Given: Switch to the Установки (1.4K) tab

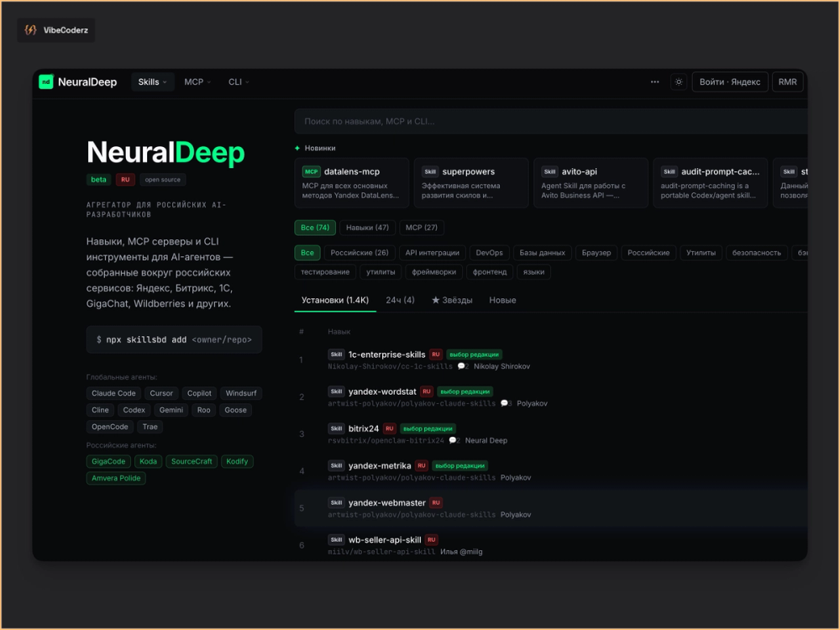Looking at the screenshot, I should pos(335,301).
